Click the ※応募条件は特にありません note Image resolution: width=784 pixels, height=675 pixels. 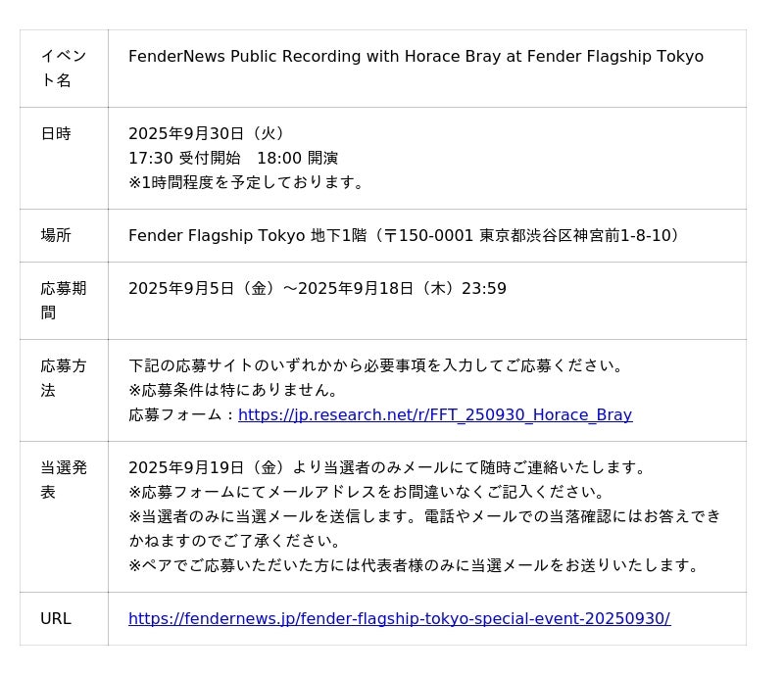point(234,391)
